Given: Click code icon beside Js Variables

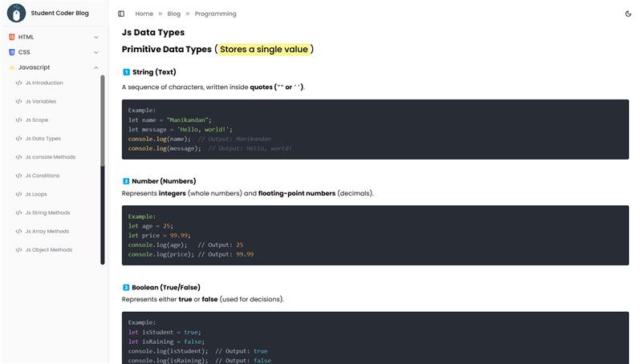Looking at the screenshot, I should point(18,102).
